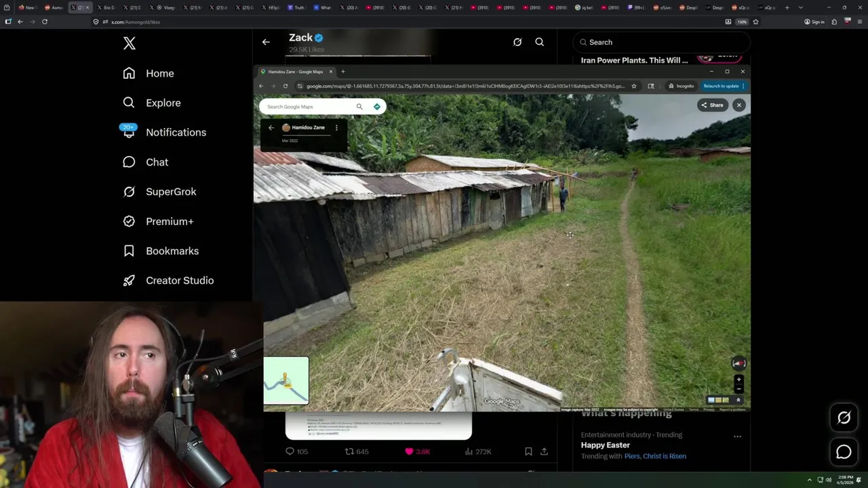Click Share button in Street View
868x488 pixels.
[713, 105]
